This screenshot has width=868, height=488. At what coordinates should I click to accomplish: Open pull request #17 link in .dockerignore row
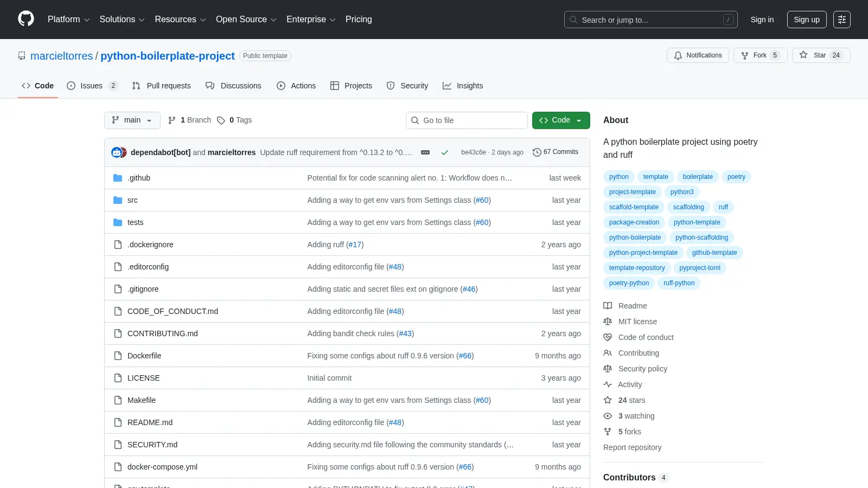[355, 245]
